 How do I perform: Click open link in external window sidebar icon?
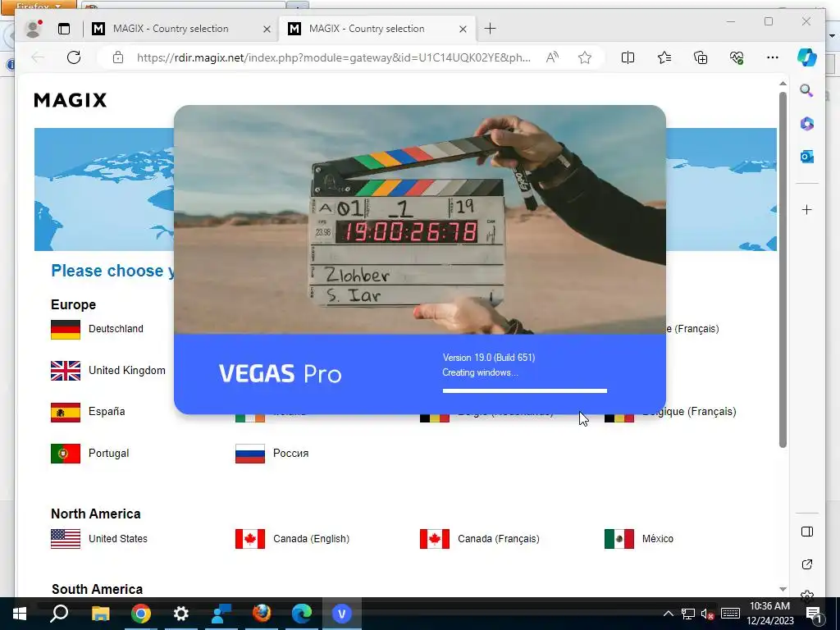point(807,564)
